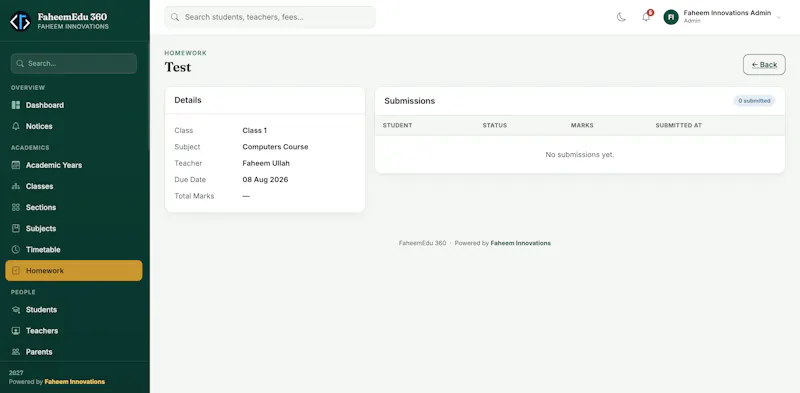Select the highlighted Homework menu item
The height and width of the screenshot is (393, 800).
pyautogui.click(x=74, y=271)
